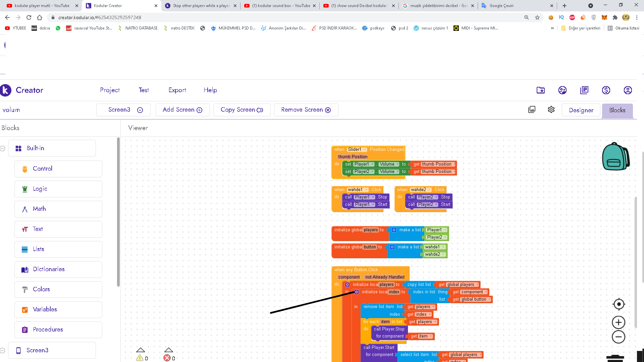Click the Remove Screen button
Viewport: 644px width, 362px height.
coord(306,110)
